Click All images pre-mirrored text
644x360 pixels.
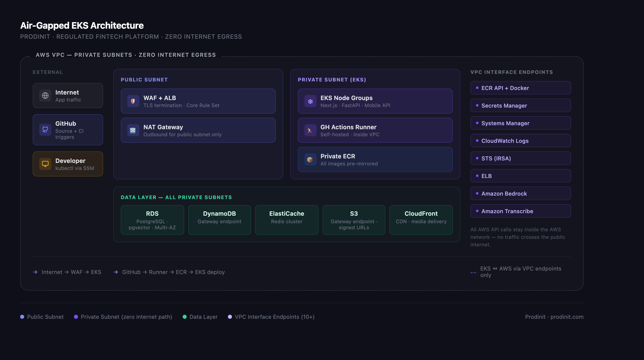[349, 164]
